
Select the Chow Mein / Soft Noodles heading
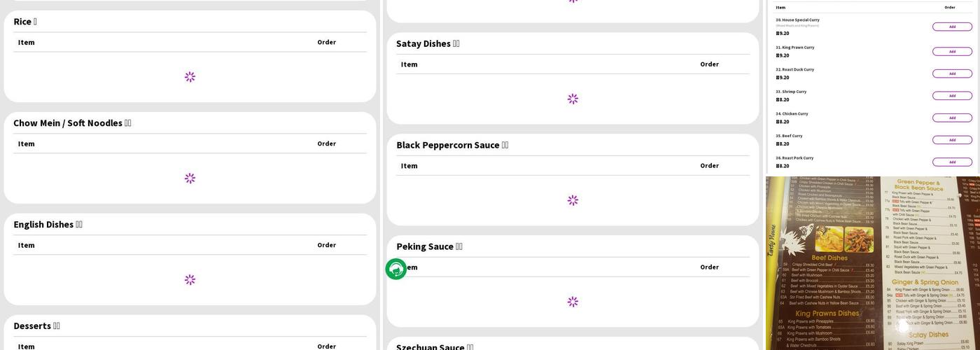(x=68, y=123)
